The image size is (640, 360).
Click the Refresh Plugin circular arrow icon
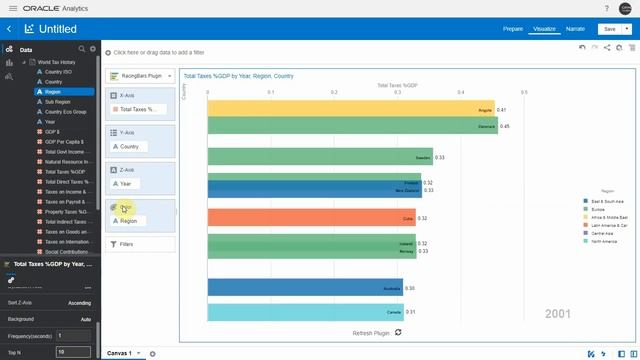tap(398, 332)
